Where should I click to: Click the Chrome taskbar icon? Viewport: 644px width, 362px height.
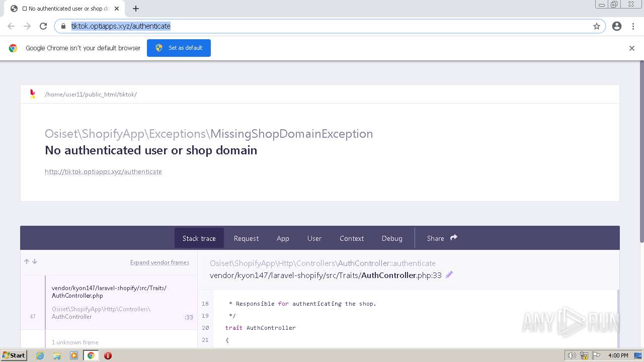pos(91,355)
